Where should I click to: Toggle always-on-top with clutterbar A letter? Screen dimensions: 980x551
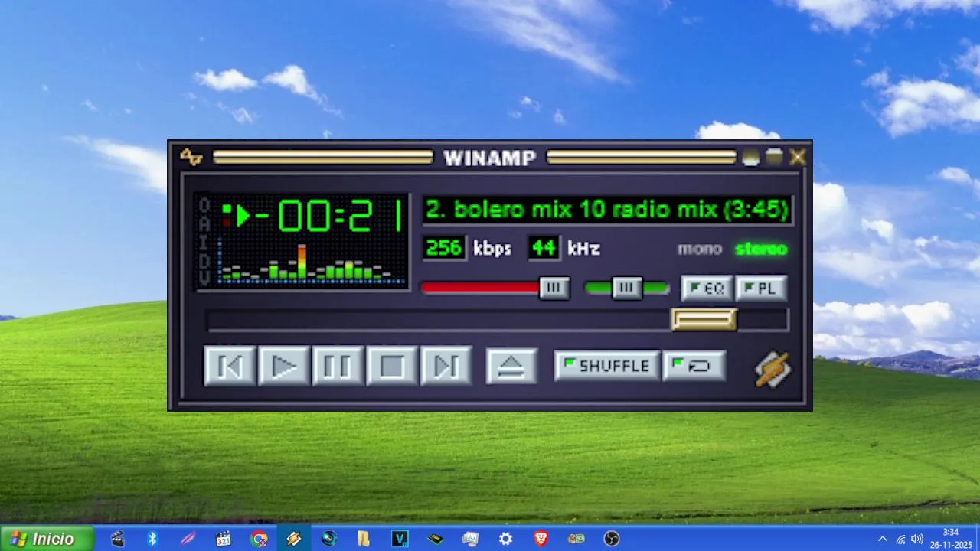click(x=204, y=223)
